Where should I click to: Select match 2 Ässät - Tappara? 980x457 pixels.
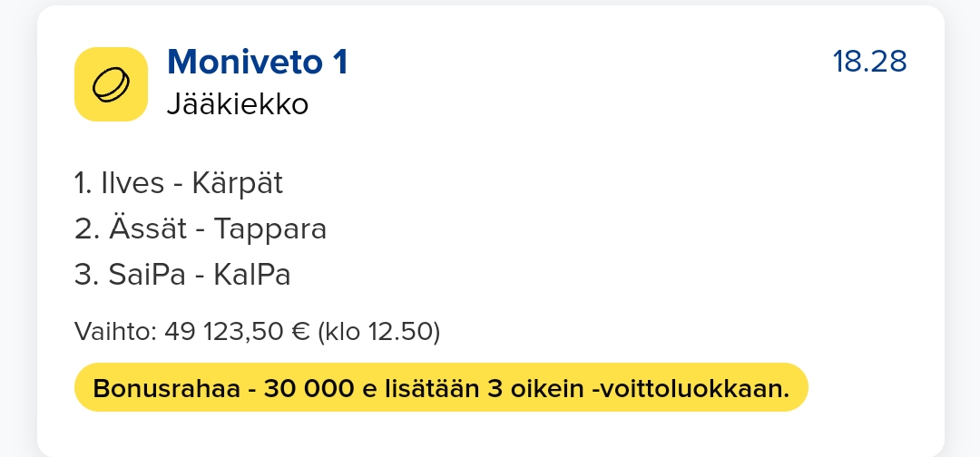201,228
